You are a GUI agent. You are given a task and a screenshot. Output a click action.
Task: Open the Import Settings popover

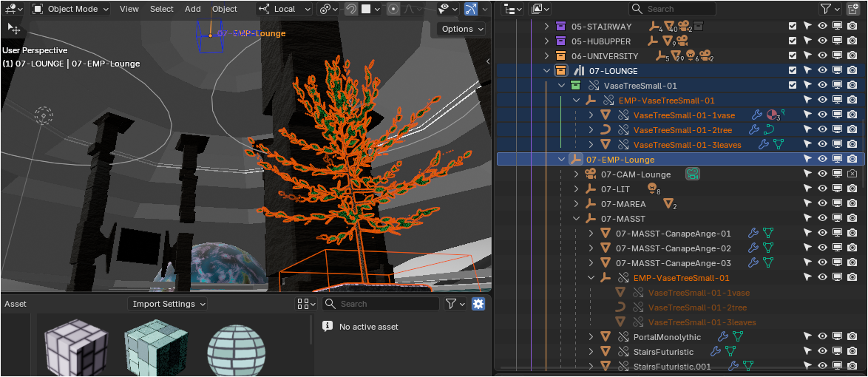[167, 304]
